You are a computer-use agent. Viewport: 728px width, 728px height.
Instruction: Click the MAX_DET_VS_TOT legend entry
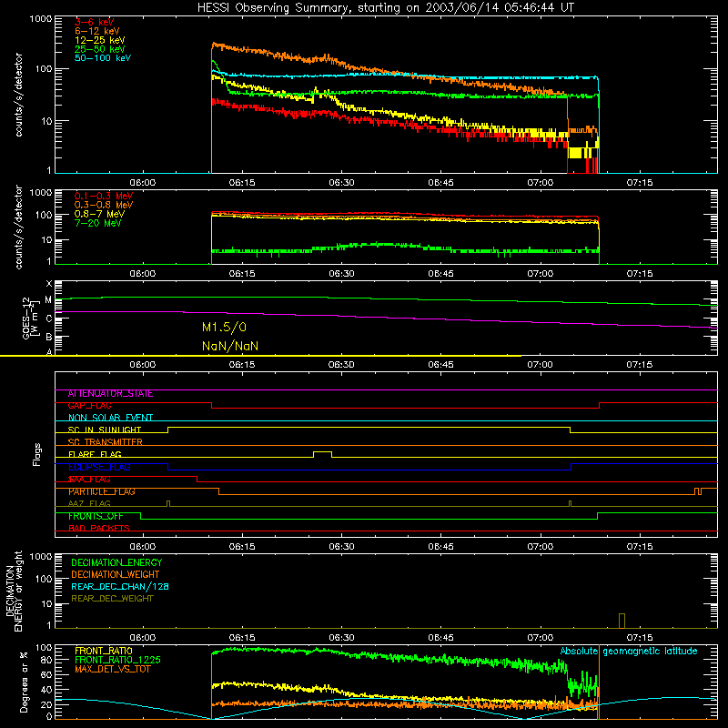tap(113, 669)
